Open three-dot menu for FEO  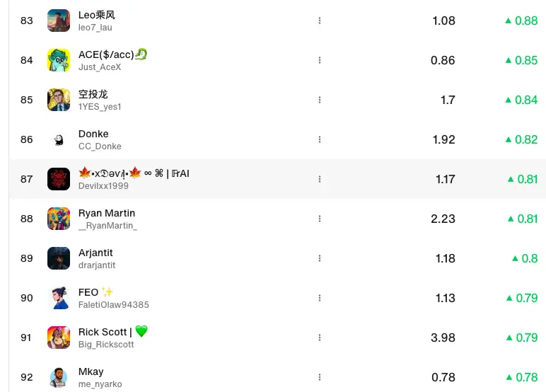[319, 298]
